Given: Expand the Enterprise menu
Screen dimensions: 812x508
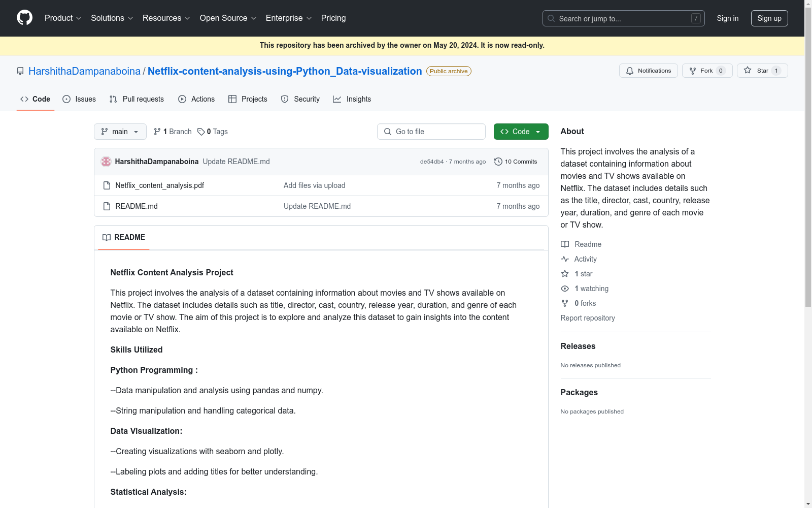Looking at the screenshot, I should point(289,18).
